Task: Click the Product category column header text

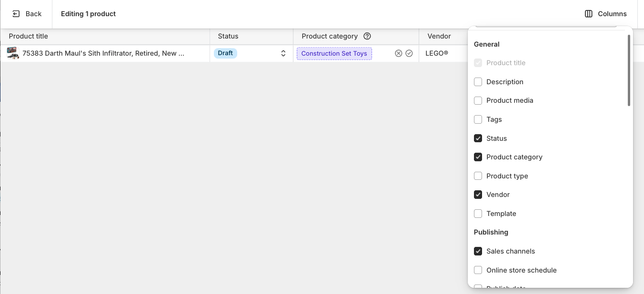Action: click(x=330, y=36)
